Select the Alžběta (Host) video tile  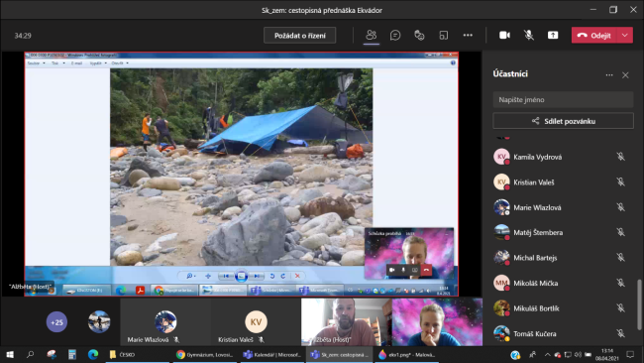pos(346,322)
